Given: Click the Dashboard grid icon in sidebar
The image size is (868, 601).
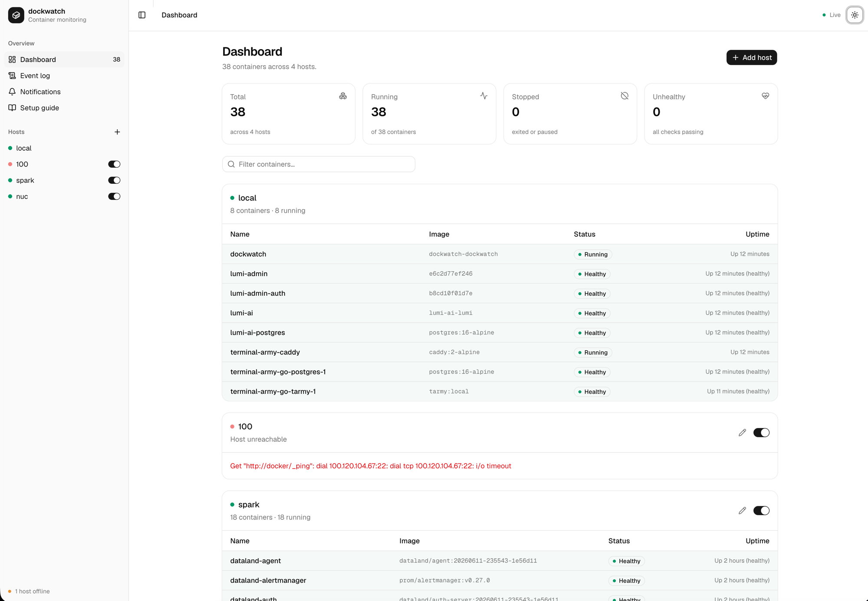Looking at the screenshot, I should point(12,59).
